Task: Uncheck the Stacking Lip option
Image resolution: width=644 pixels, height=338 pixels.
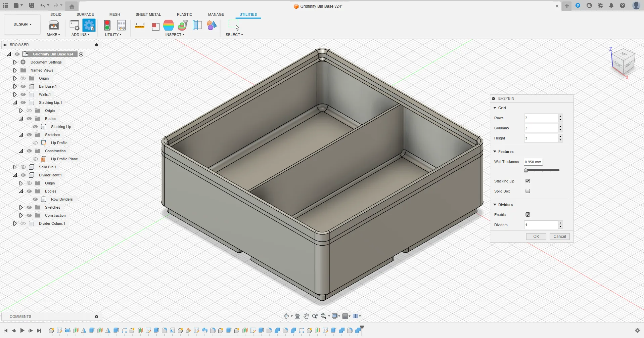Action: 528,181
